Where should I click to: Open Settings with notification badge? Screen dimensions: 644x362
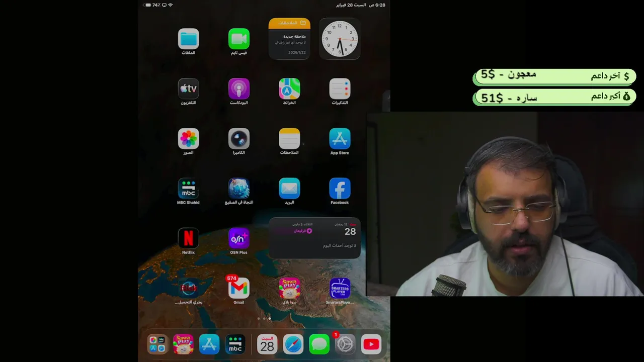[x=345, y=344]
